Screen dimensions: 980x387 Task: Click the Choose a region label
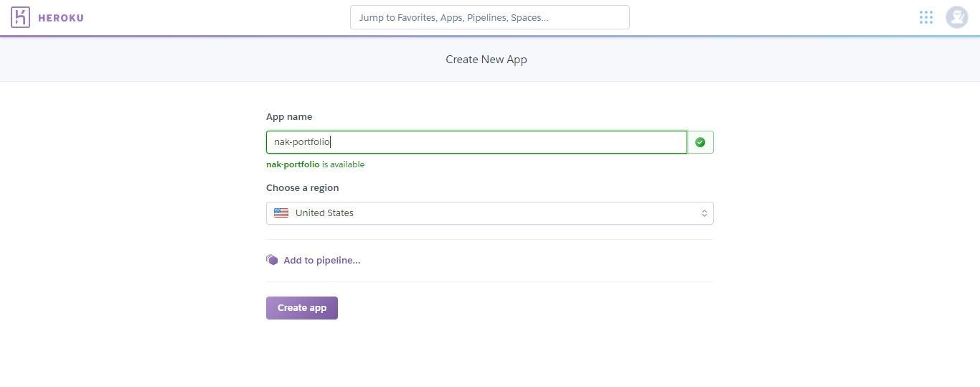303,187
